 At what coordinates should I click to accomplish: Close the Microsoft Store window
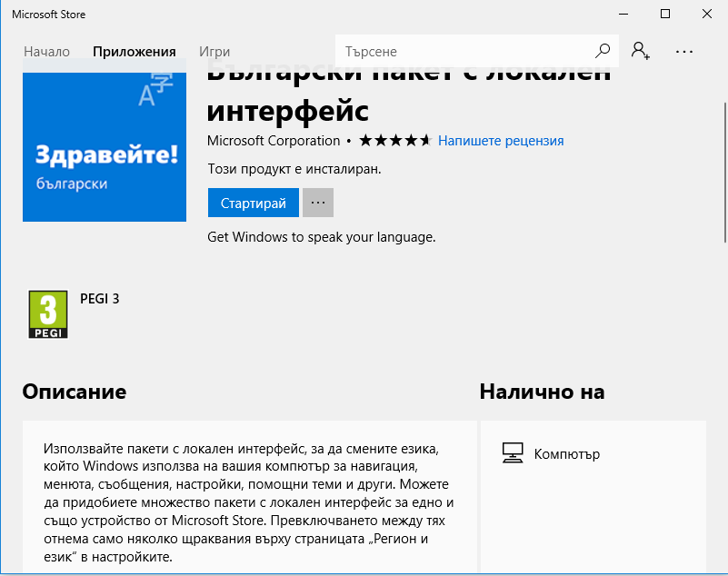point(707,14)
